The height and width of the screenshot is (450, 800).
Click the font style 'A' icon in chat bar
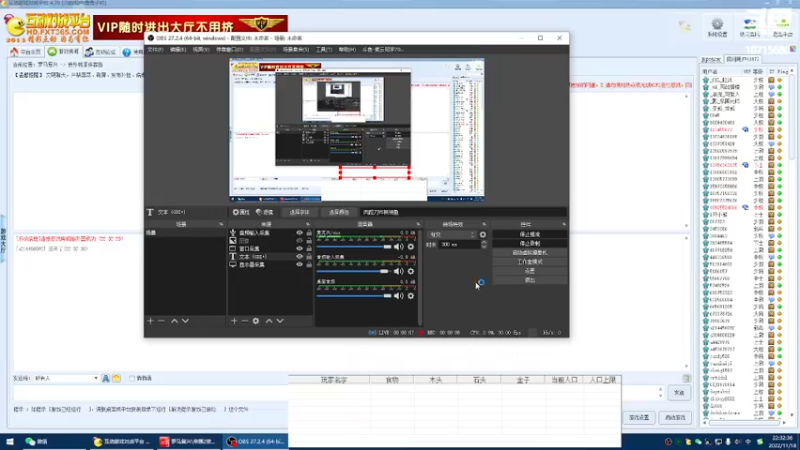(106, 379)
